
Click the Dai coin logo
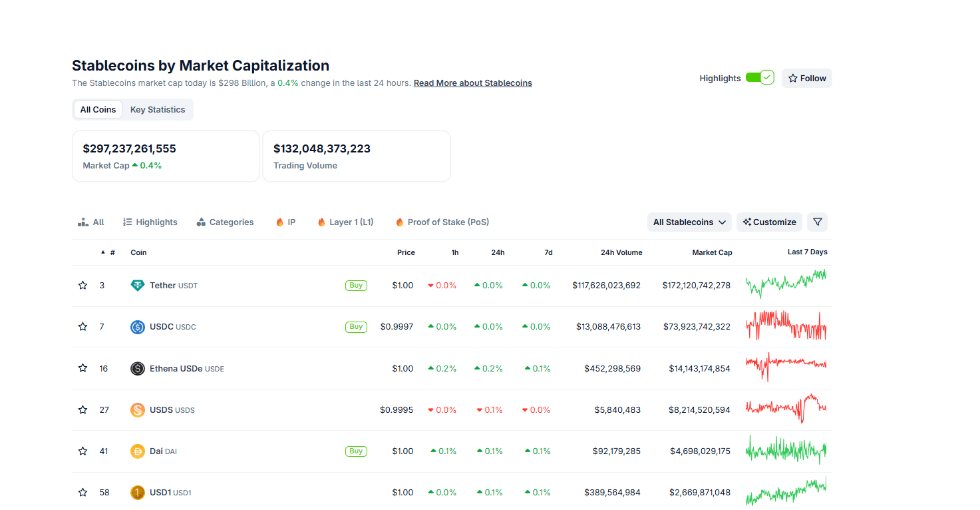click(138, 451)
